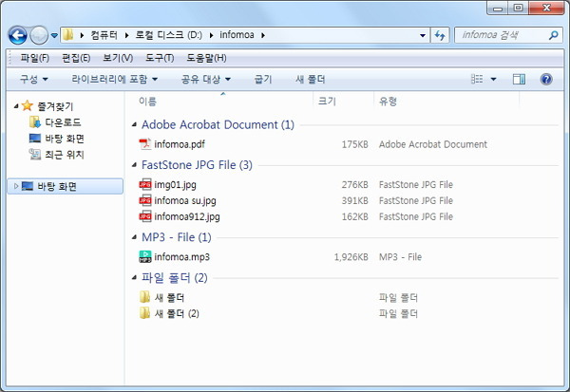Open address bar history dropdown

pos(423,35)
